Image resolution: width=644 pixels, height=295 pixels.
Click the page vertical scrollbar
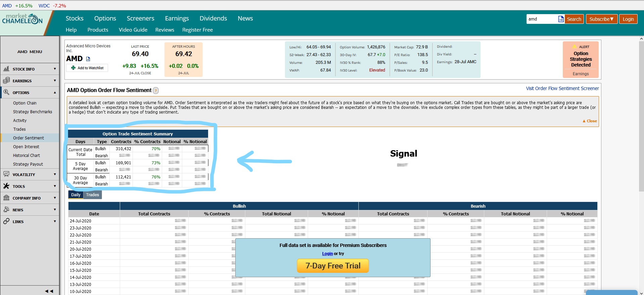641,134
